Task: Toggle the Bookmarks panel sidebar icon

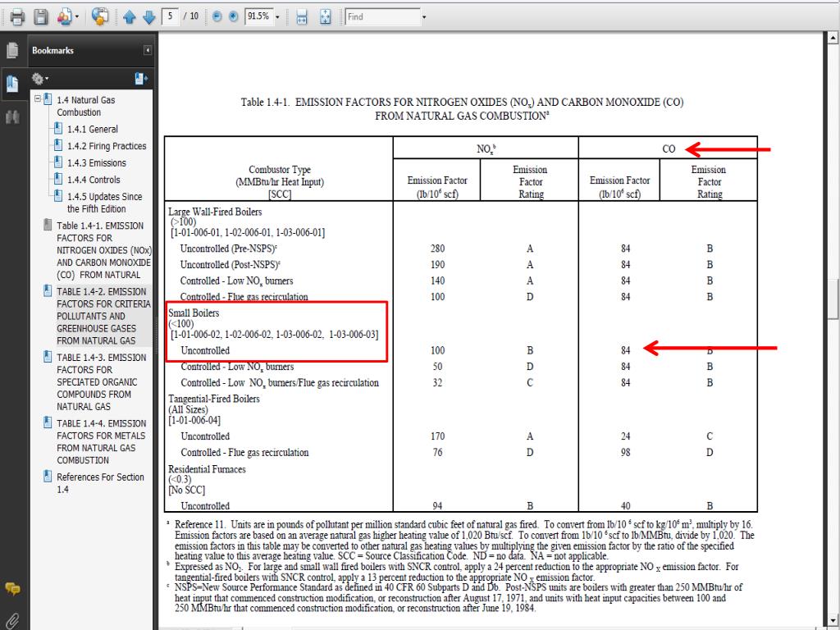Action: point(11,84)
